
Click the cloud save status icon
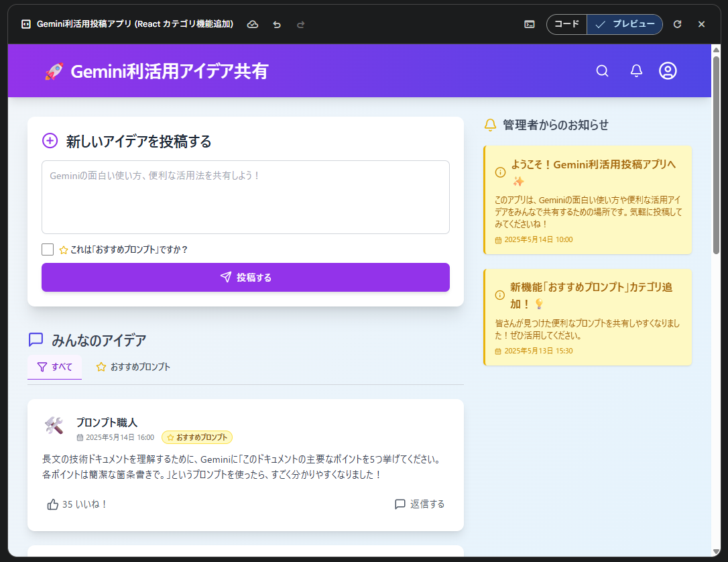[x=253, y=24]
